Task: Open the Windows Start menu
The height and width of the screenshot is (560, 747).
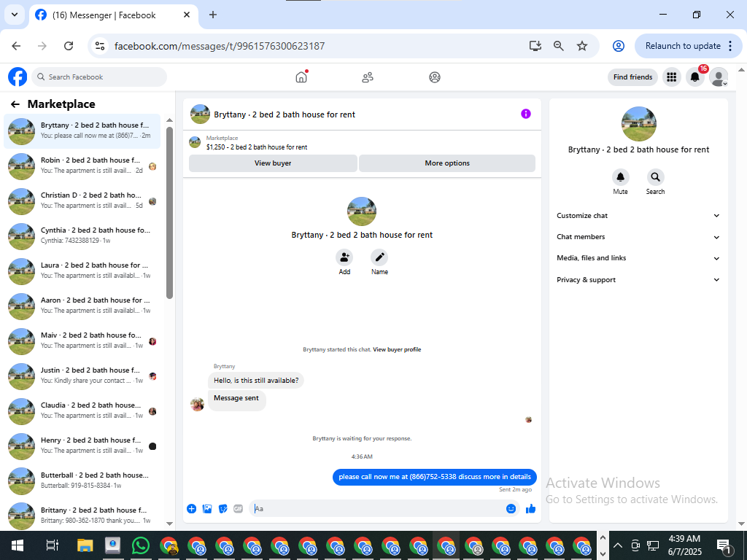Action: click(x=18, y=545)
